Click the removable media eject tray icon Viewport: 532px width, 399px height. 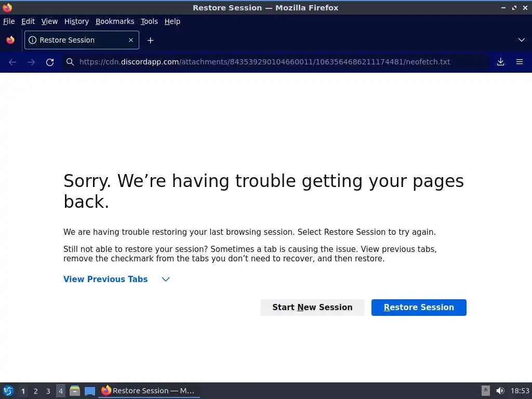[486, 391]
